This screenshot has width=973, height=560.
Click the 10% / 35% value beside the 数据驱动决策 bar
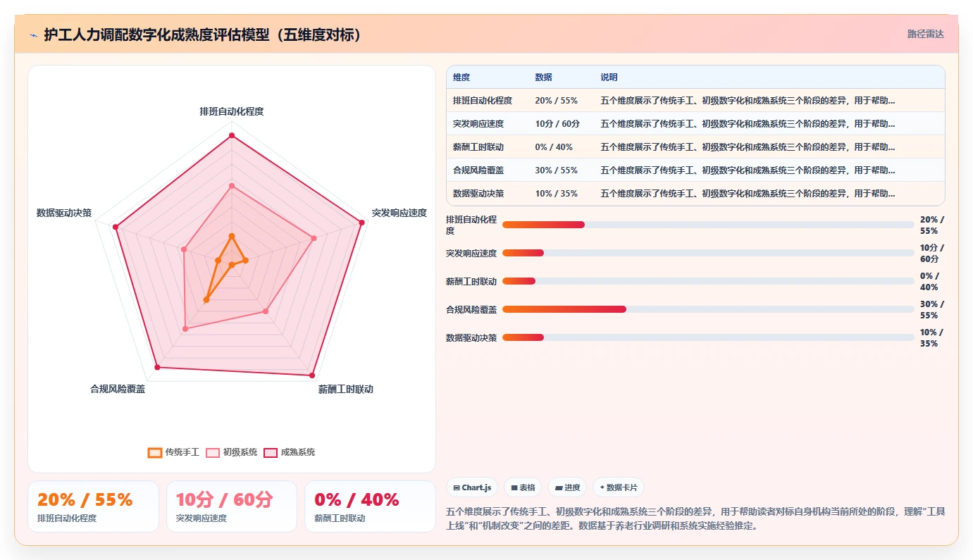(932, 338)
